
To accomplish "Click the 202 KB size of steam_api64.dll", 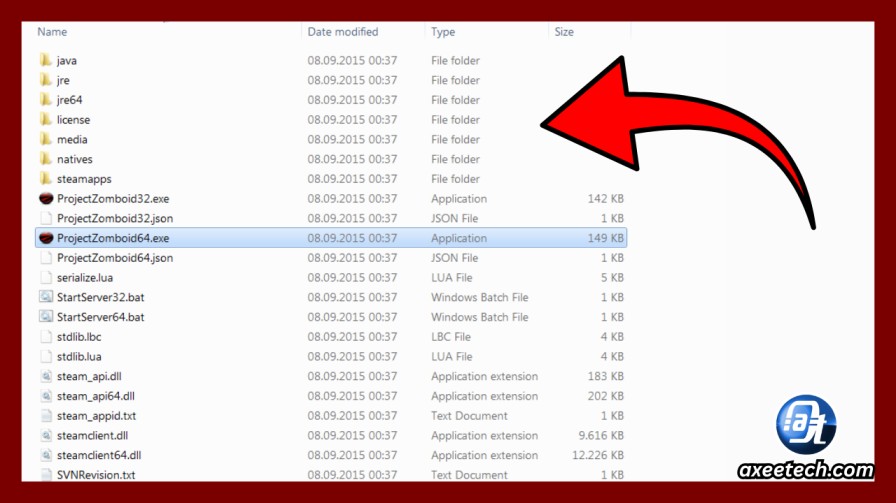I will tap(606, 396).
